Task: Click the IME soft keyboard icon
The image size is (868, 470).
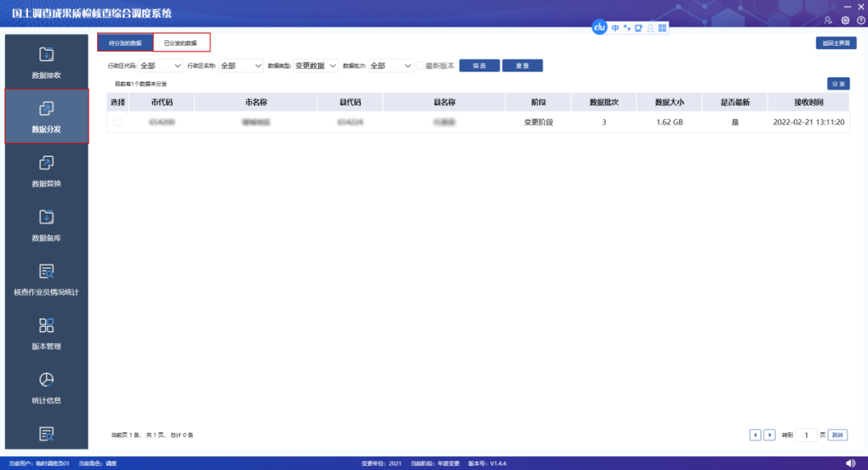Action: (638, 27)
